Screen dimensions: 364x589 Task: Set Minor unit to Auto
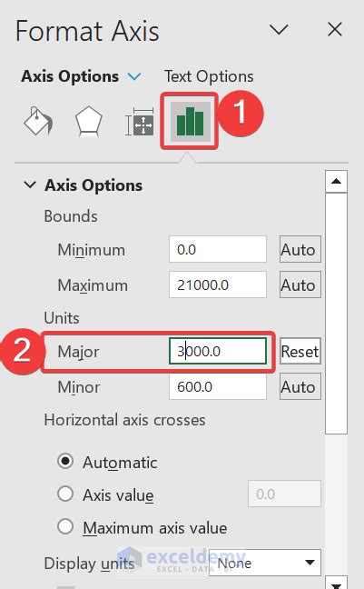coord(300,386)
